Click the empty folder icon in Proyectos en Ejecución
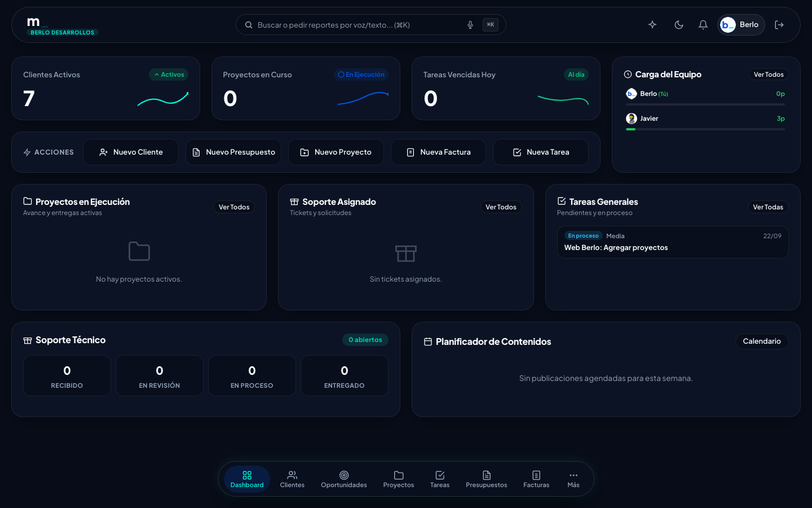Image resolution: width=812 pixels, height=508 pixels. click(x=139, y=251)
